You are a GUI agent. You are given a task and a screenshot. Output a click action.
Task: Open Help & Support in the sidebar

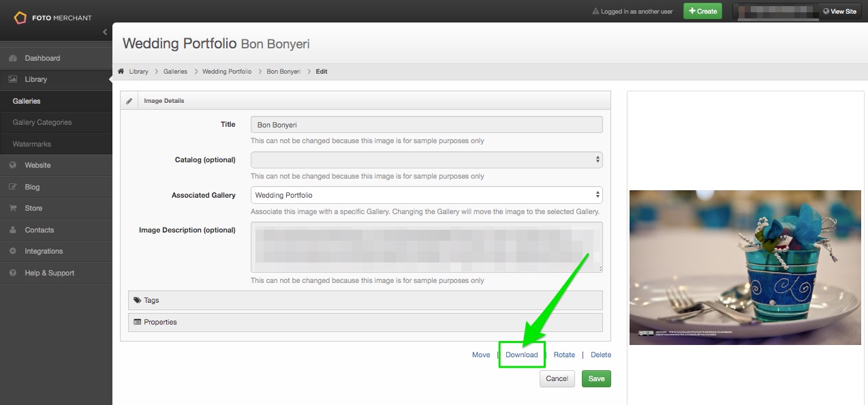click(56, 273)
